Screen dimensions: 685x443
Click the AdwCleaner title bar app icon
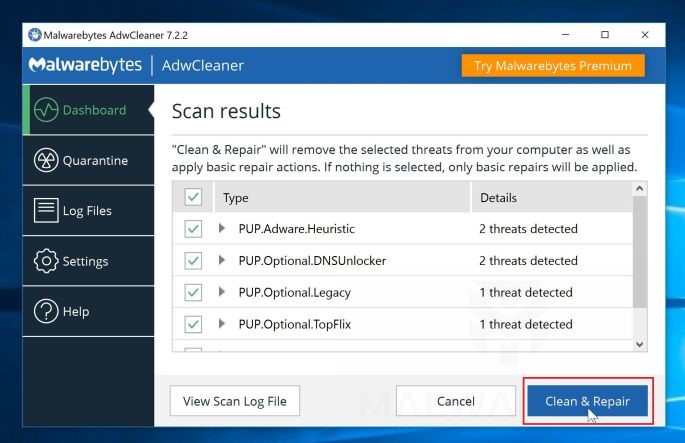click(35, 35)
